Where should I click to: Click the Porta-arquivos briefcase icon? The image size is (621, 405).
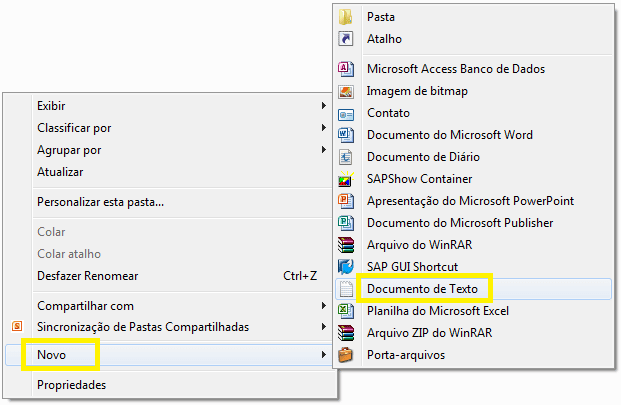(346, 355)
